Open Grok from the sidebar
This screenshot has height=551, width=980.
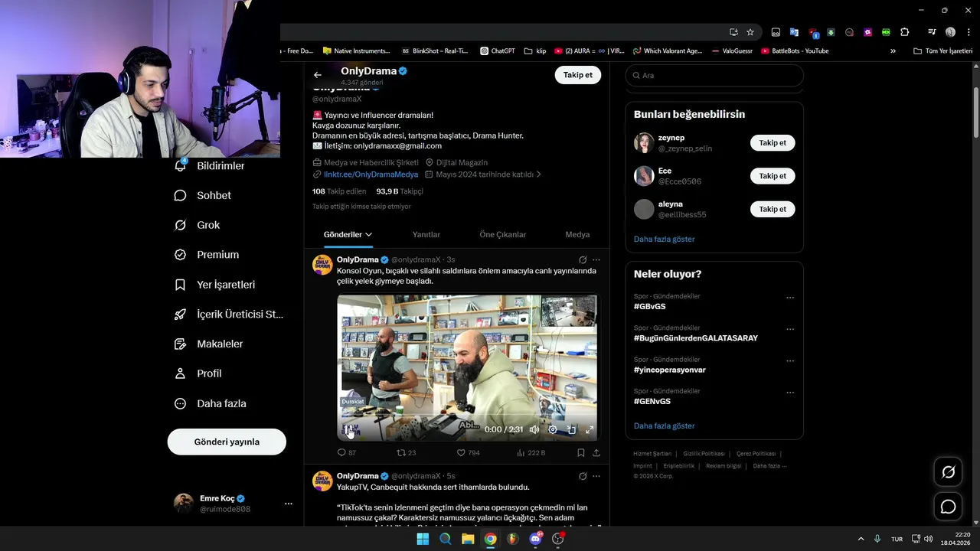[x=198, y=225]
